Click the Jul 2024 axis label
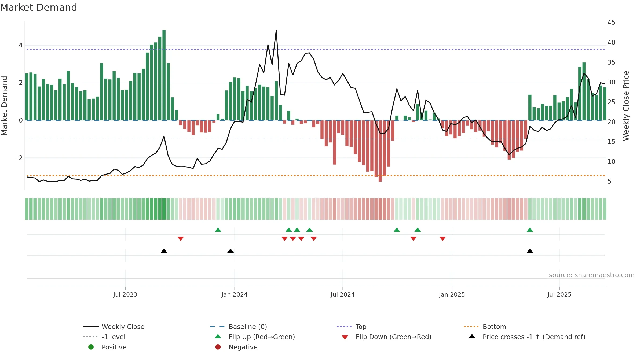The height and width of the screenshot is (362, 644). [x=343, y=295]
